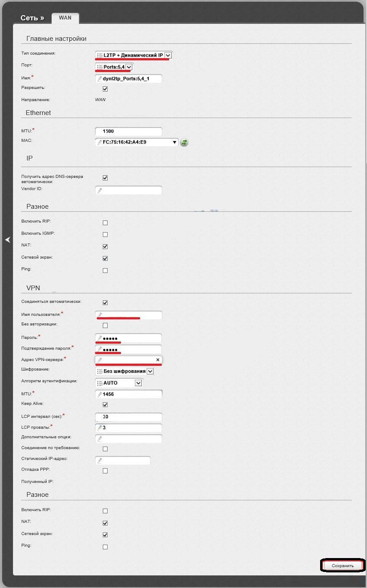Focus the VPN MTU field showing 1456
Screen dimensions: 367x588
click(128, 394)
